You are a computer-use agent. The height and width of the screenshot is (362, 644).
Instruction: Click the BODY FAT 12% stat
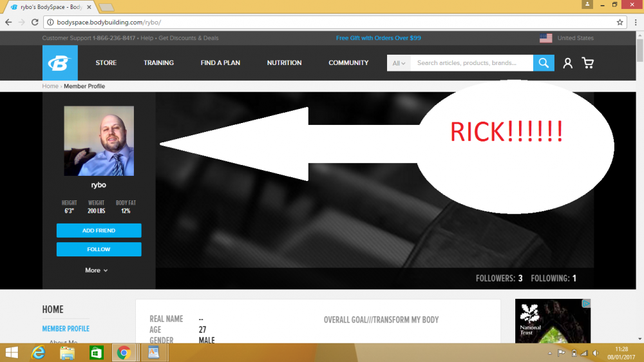point(126,207)
